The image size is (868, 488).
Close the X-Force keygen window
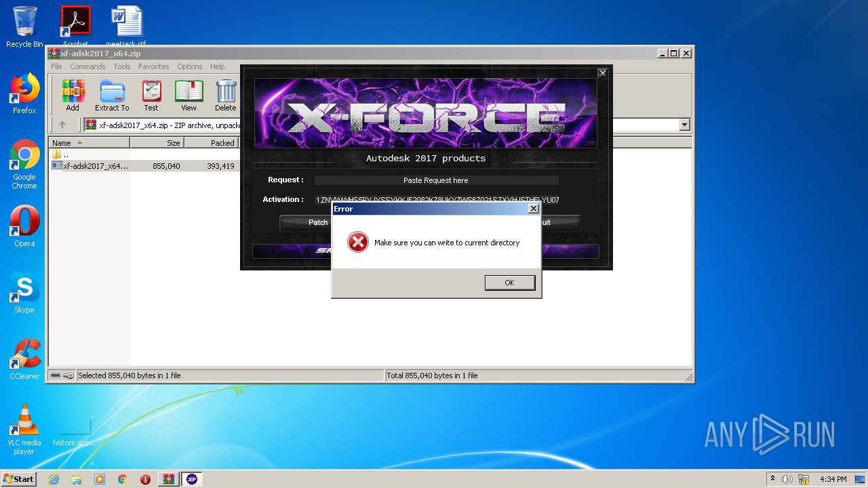[x=602, y=73]
